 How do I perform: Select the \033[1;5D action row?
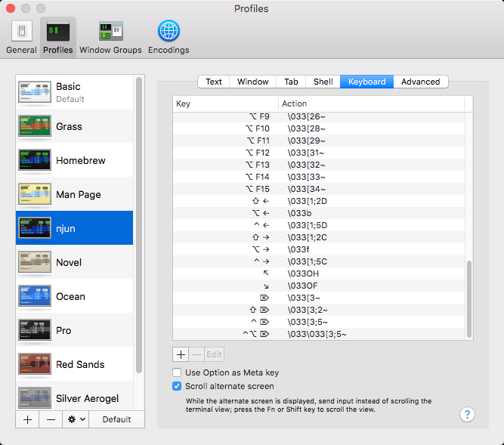(x=319, y=225)
